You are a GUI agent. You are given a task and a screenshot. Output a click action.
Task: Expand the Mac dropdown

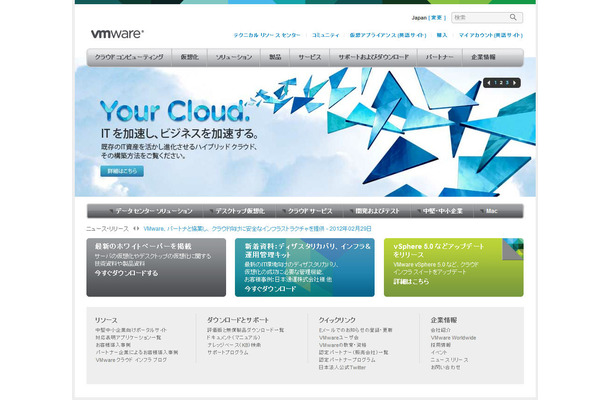[x=489, y=211]
